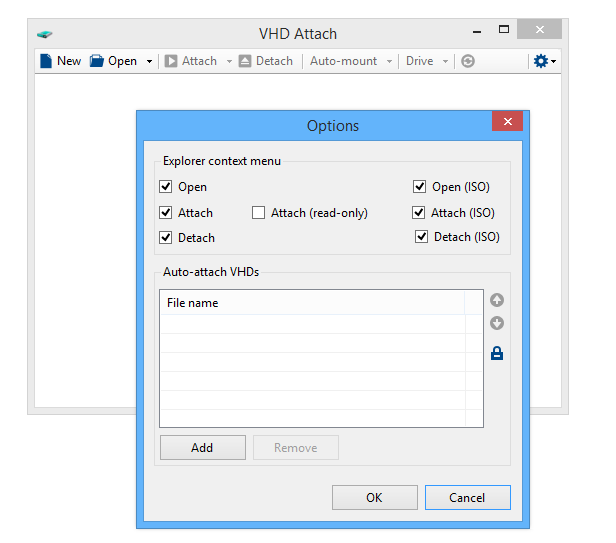Click the disabled Remove button
Viewport: 616px width, 543px height.
coord(296,448)
